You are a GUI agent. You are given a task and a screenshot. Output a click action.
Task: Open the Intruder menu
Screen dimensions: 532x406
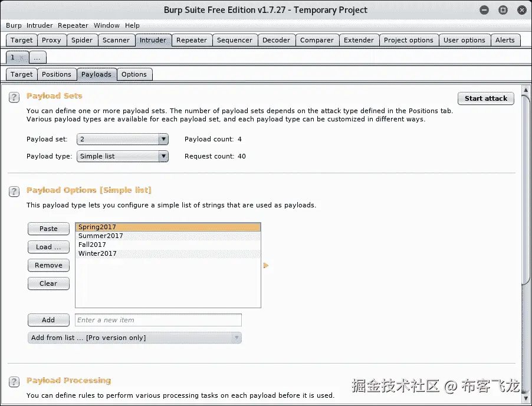pyautogui.click(x=40, y=25)
